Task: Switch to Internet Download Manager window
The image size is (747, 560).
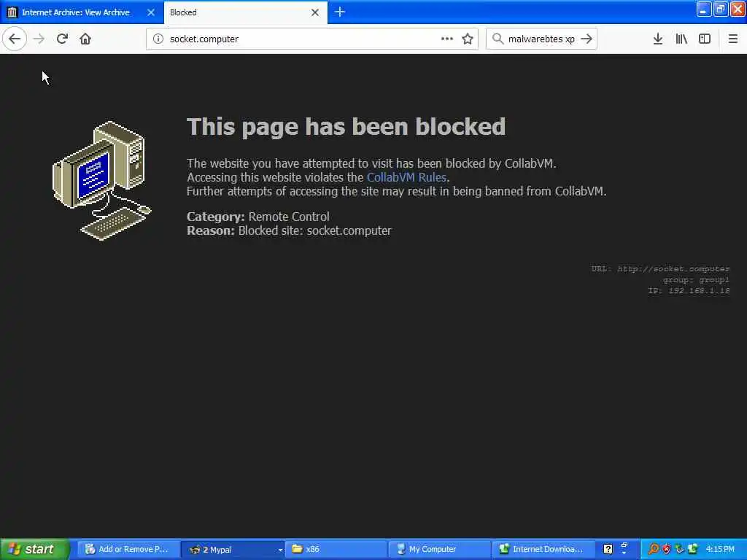Action: [543, 549]
